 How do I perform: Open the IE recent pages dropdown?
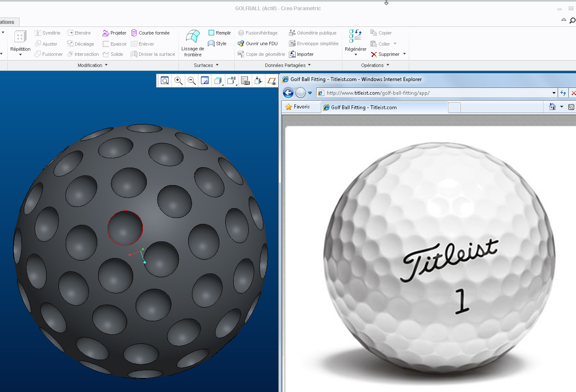click(x=310, y=93)
